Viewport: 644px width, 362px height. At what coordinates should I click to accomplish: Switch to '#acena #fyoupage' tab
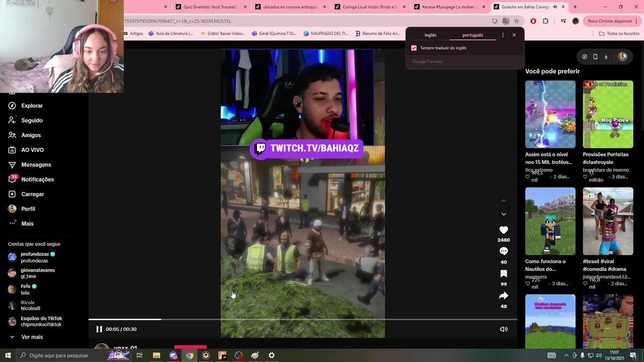coord(449,7)
